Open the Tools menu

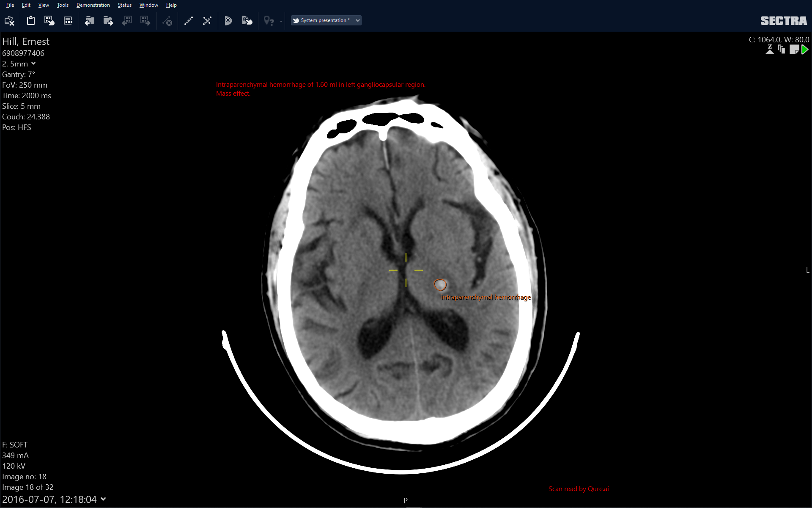pos(63,5)
